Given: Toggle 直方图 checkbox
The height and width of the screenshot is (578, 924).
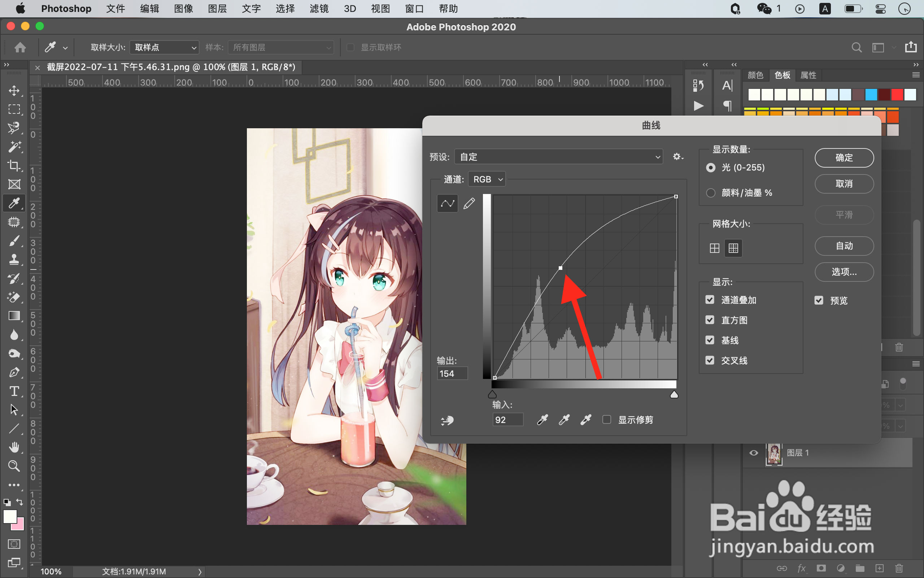Looking at the screenshot, I should pos(710,320).
